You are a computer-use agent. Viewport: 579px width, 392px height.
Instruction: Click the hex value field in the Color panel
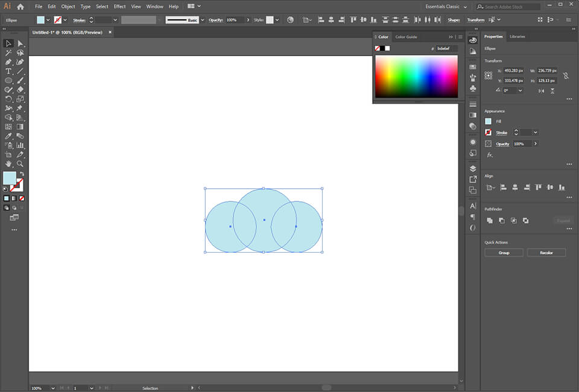442,48
